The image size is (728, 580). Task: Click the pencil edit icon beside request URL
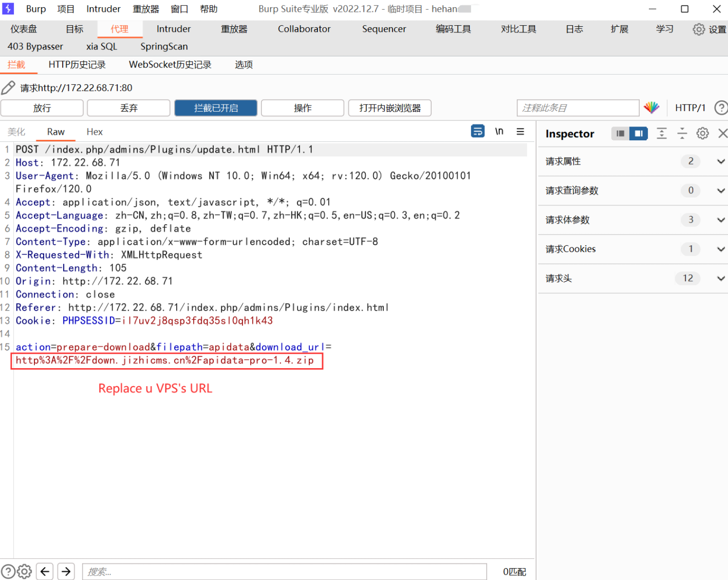tap(8, 88)
